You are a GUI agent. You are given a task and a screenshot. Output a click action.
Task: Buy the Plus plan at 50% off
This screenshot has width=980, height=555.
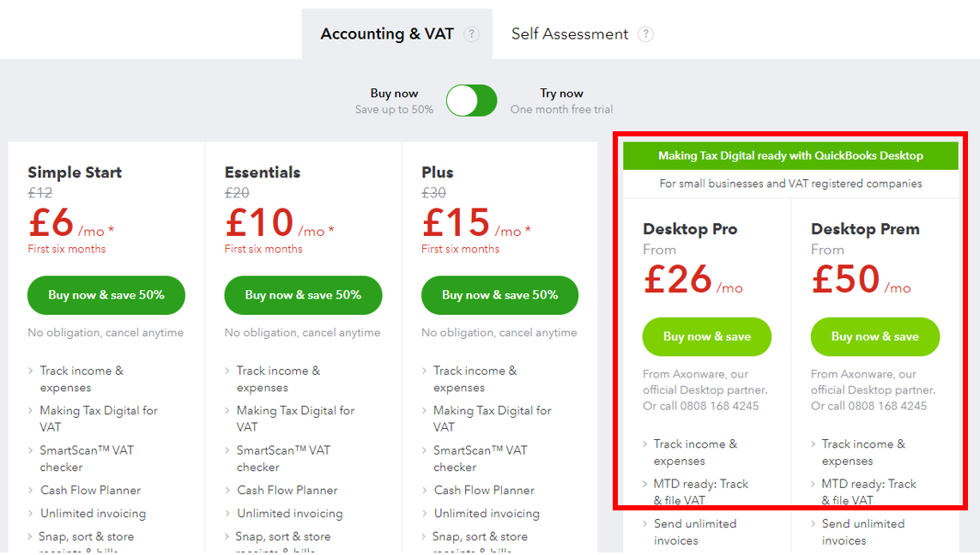[499, 295]
